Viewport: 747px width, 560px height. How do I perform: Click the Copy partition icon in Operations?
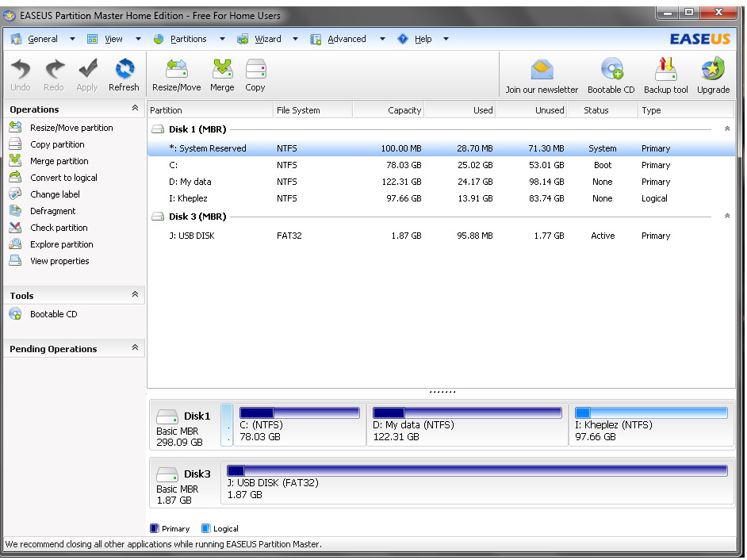[x=15, y=144]
